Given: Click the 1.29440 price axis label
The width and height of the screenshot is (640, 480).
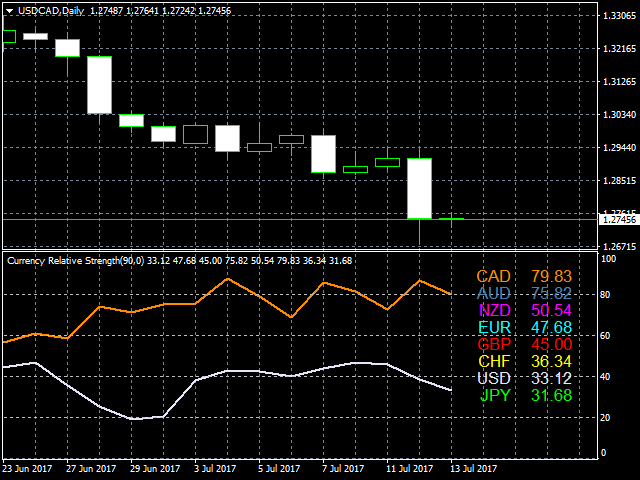Looking at the screenshot, I should coord(619,147).
